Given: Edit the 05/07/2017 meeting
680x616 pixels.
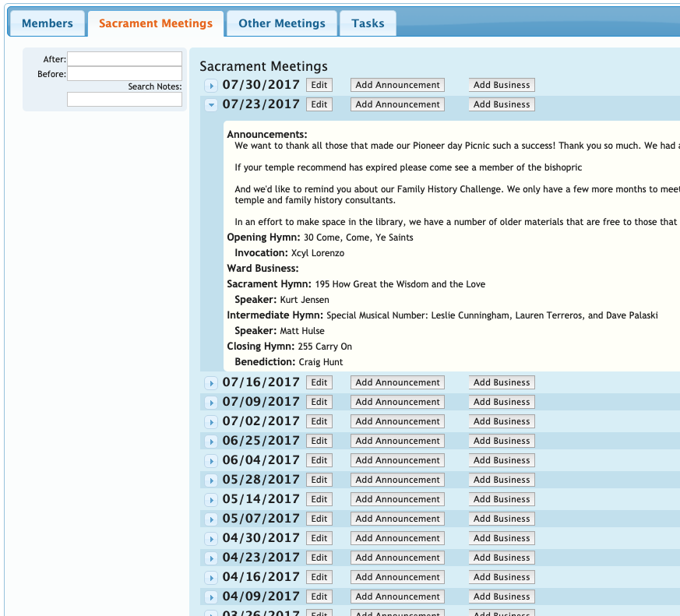Looking at the screenshot, I should (319, 519).
